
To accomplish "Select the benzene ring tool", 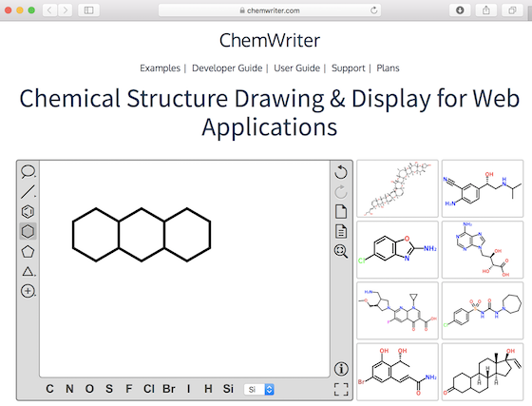I will 28,212.
